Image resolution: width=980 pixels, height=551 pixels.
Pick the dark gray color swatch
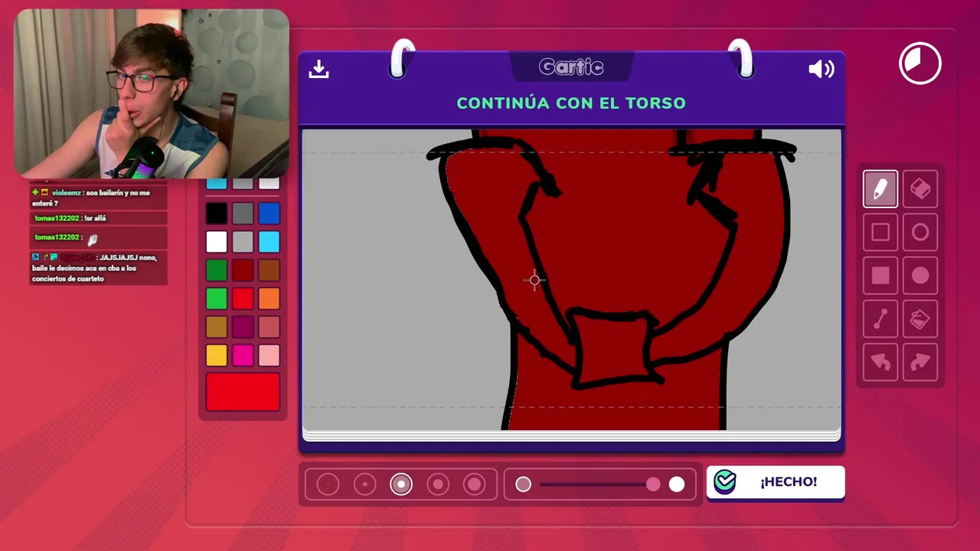pyautogui.click(x=243, y=214)
